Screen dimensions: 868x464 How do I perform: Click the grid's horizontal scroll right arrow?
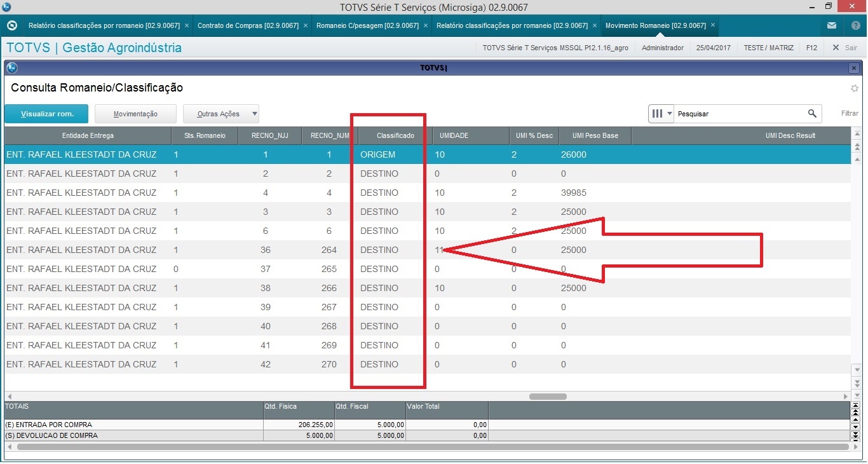(846, 396)
